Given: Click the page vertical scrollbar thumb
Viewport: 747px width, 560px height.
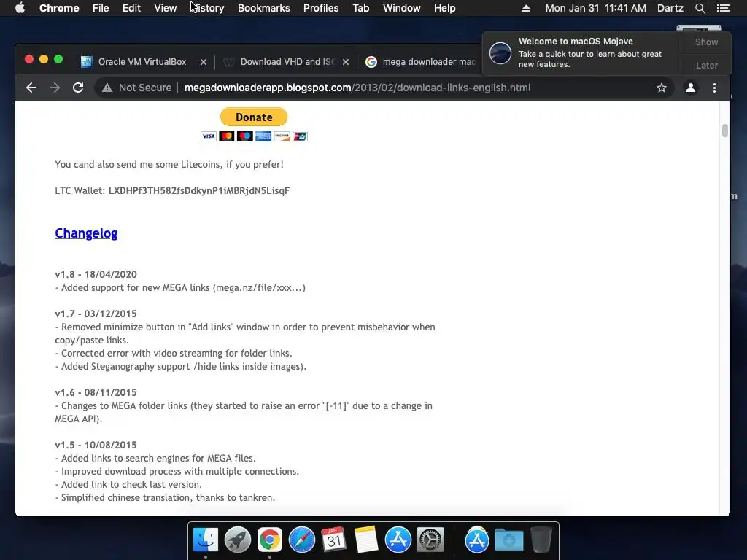Looking at the screenshot, I should pyautogui.click(x=724, y=131).
